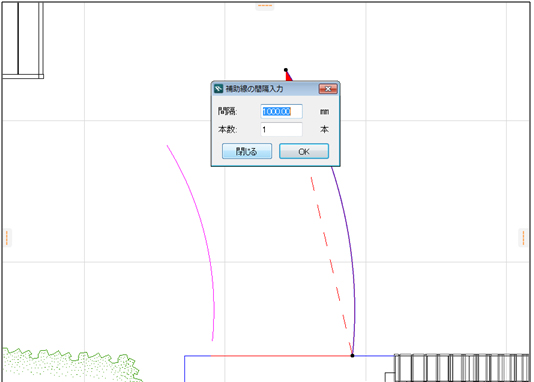Click the black endpoint on the bottom line
This screenshot has height=382, width=534.
pos(352,356)
